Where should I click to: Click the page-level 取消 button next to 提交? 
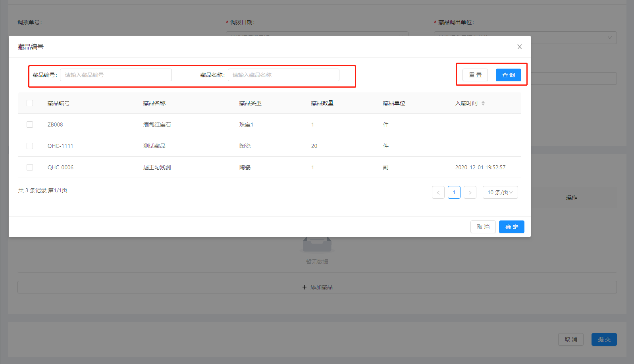point(571,339)
